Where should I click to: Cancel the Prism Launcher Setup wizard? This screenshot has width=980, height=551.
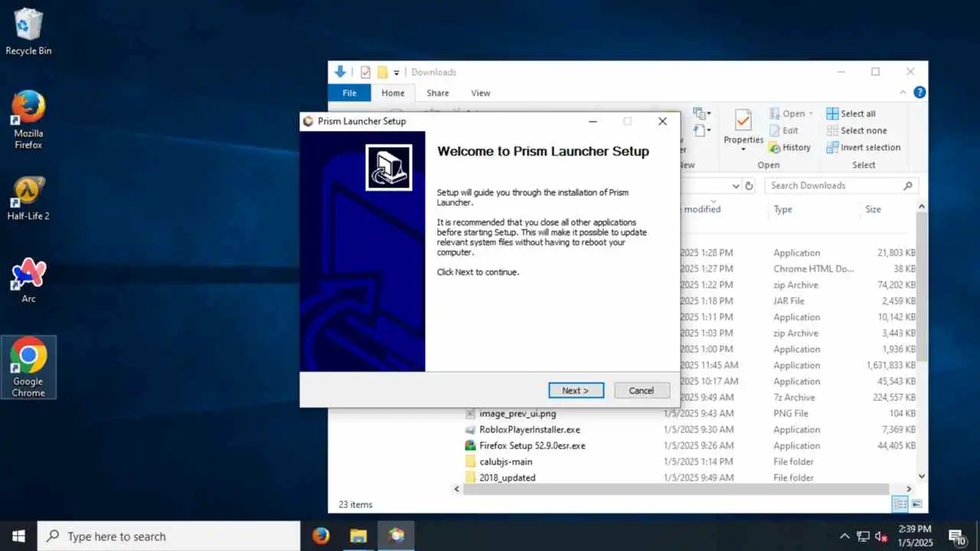coord(642,390)
